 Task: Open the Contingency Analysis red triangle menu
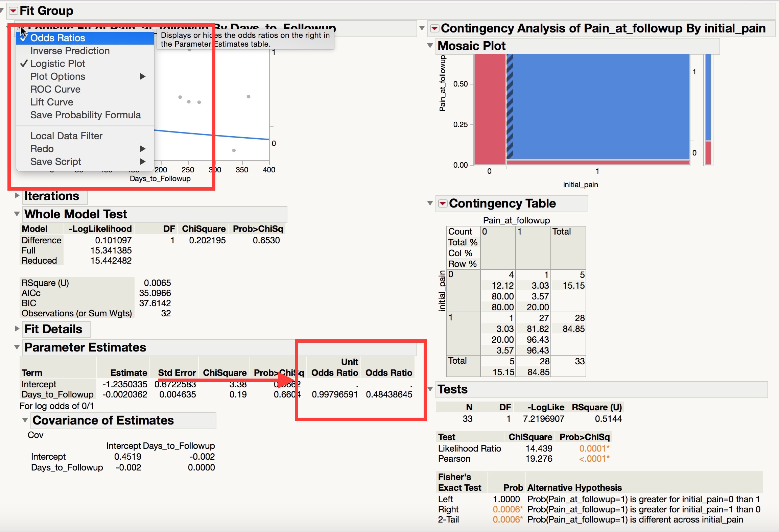click(435, 28)
